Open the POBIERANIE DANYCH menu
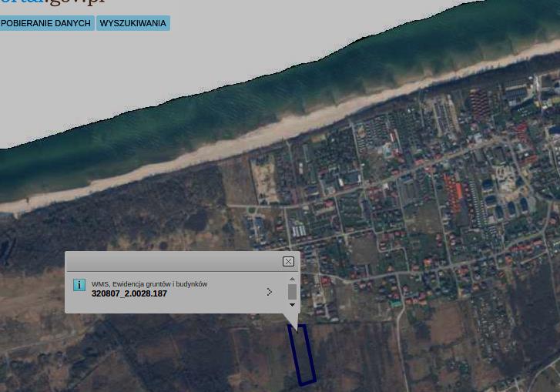 point(46,23)
